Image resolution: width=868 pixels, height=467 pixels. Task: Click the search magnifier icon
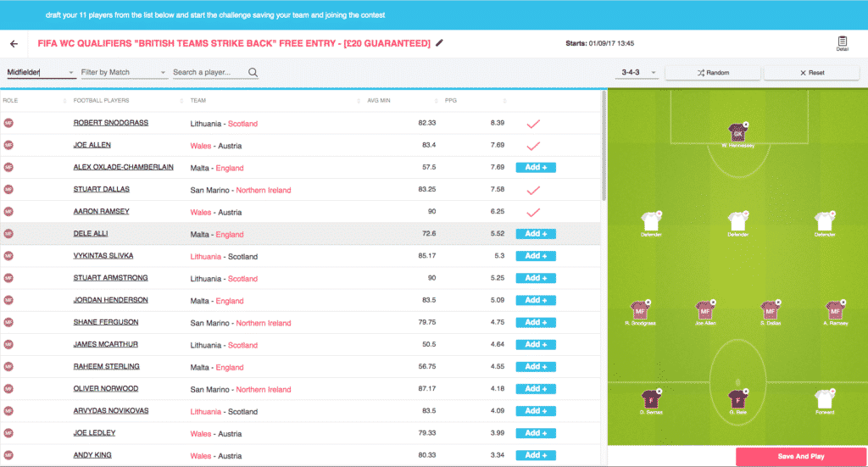click(253, 73)
